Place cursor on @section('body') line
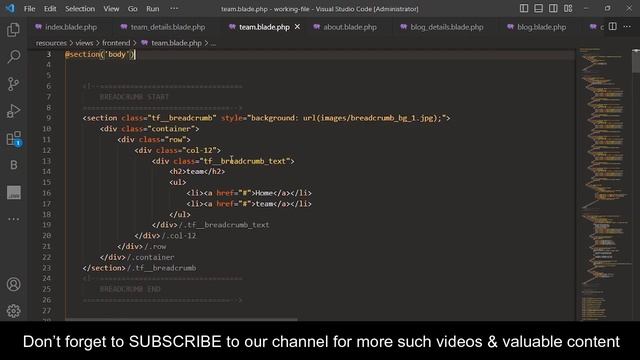Screen dimensions: 640x360 click(100, 54)
